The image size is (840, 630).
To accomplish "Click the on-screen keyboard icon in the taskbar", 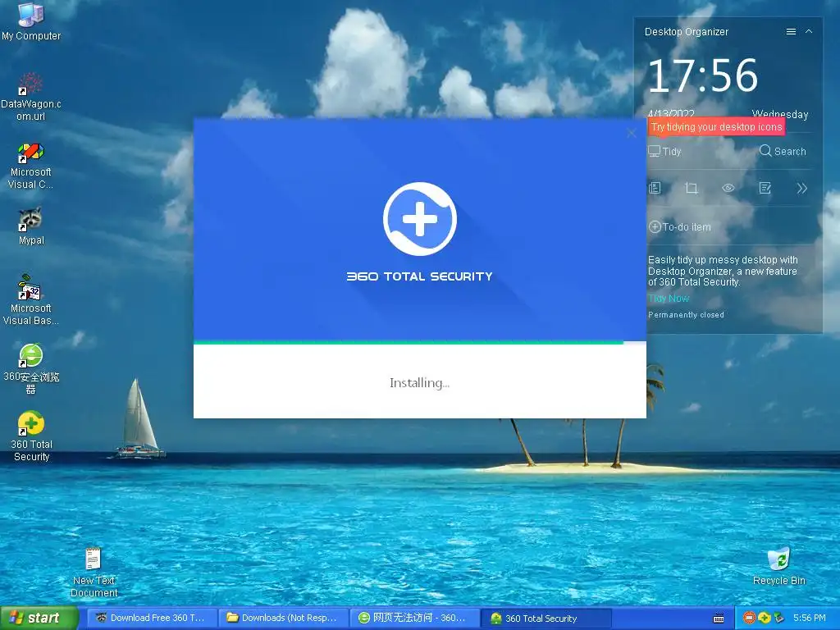I will [719, 619].
